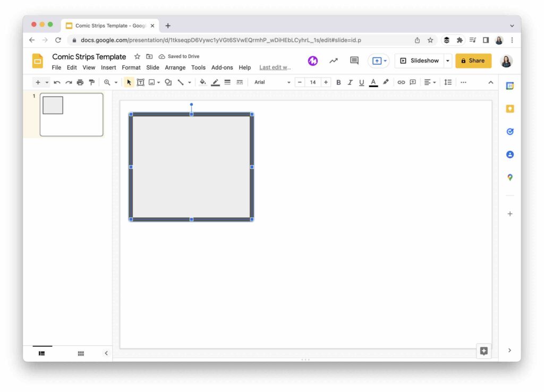This screenshot has height=392, width=544.
Task: Open Google Keep in the side panel
Action: tap(509, 108)
